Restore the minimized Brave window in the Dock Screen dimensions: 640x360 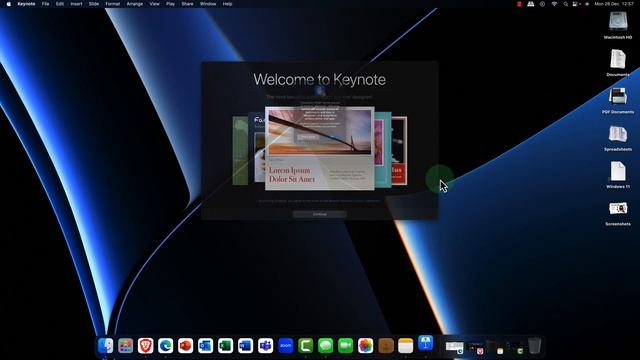(x=476, y=348)
